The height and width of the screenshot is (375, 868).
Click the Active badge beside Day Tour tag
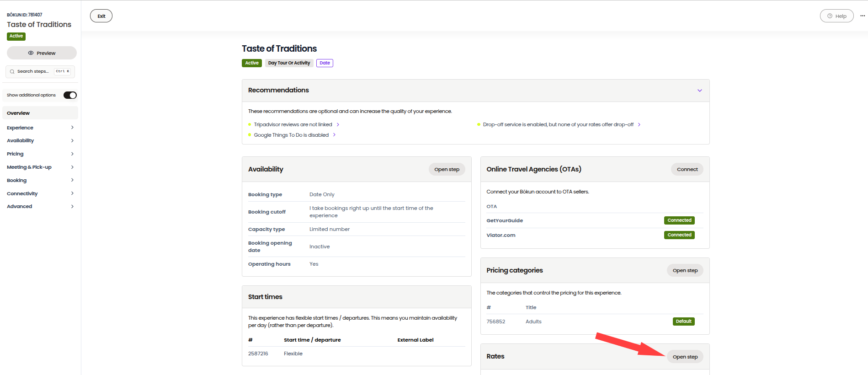[252, 63]
